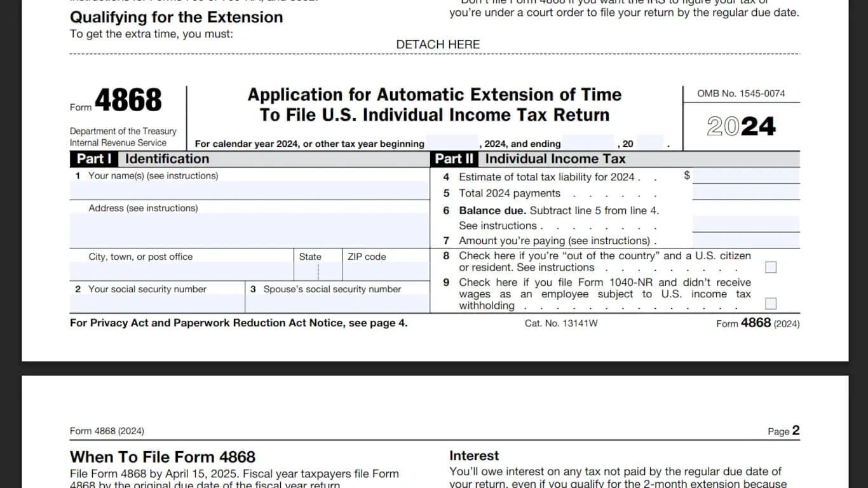
Task: Select the City, town, or post office field
Action: point(182,271)
